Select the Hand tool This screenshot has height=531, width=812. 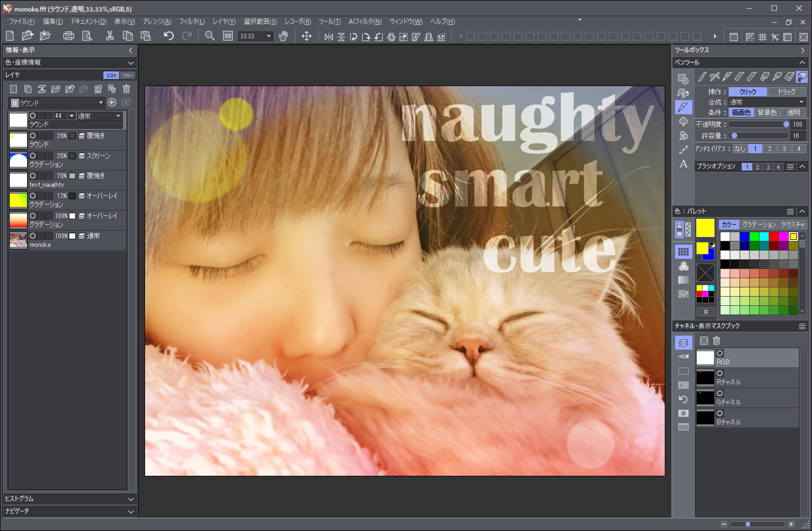283,36
